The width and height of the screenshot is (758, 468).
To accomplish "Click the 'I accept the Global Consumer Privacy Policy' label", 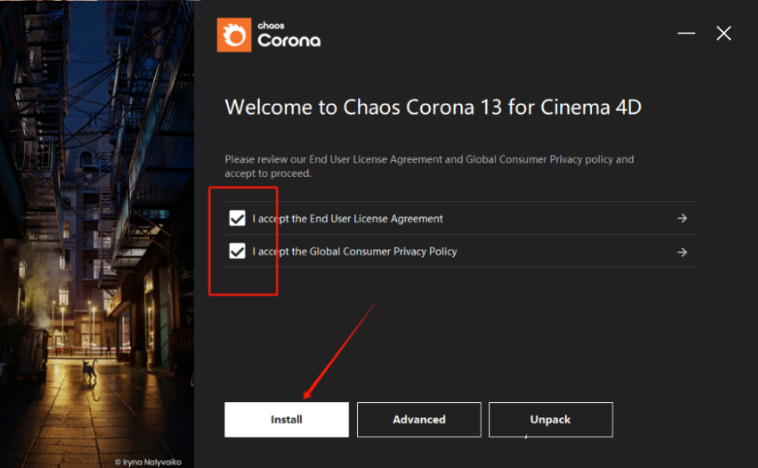I will tap(354, 252).
